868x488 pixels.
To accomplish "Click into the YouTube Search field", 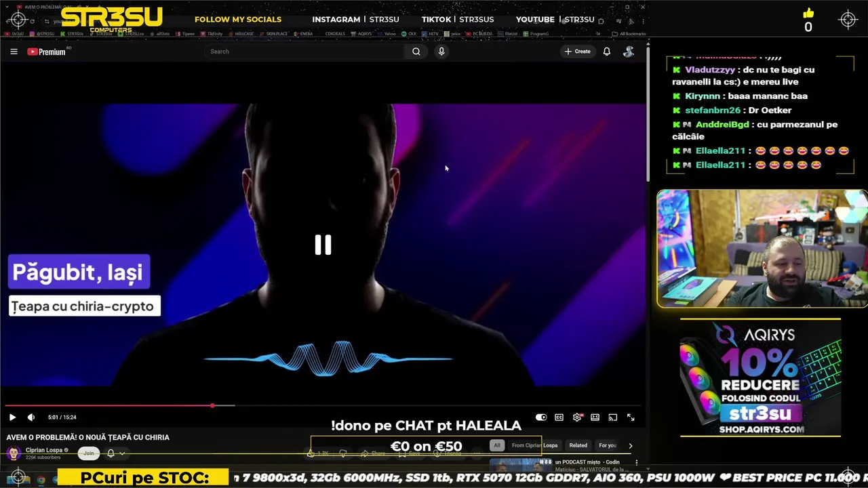I will tap(305, 52).
